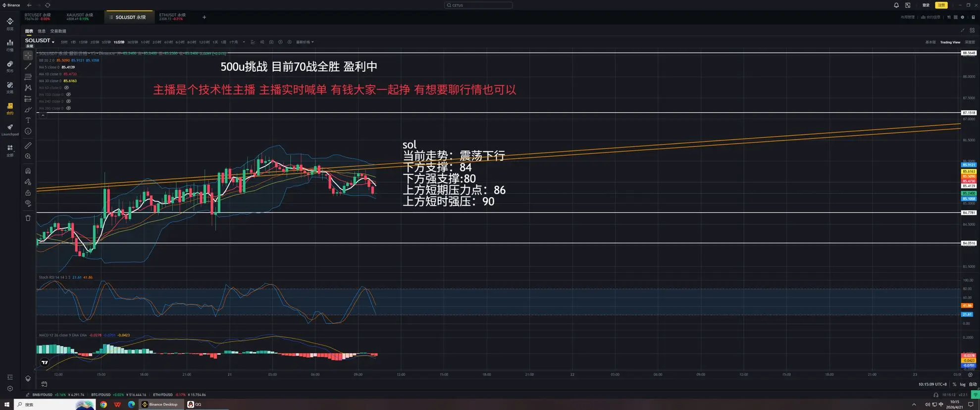Open go-to-date calendar below the chart
980x410 pixels.
44,384
